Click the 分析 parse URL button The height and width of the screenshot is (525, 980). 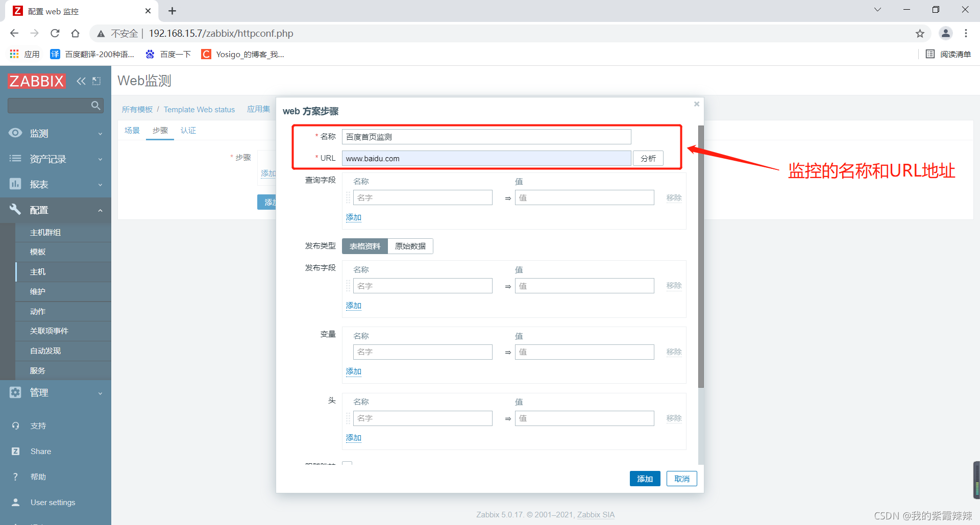tap(648, 159)
